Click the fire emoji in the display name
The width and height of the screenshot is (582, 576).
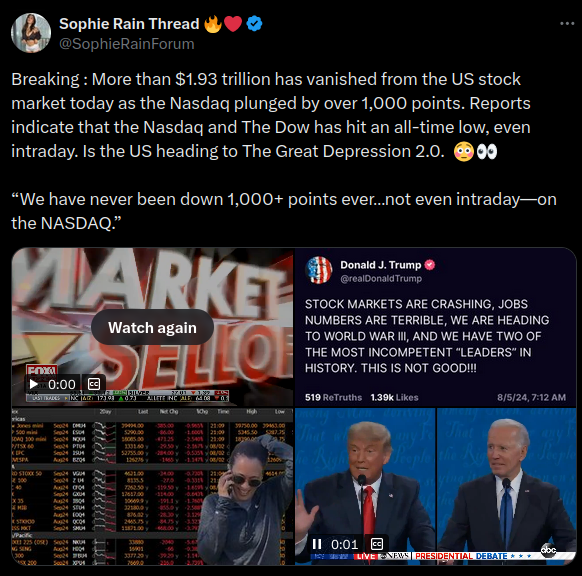(213, 24)
